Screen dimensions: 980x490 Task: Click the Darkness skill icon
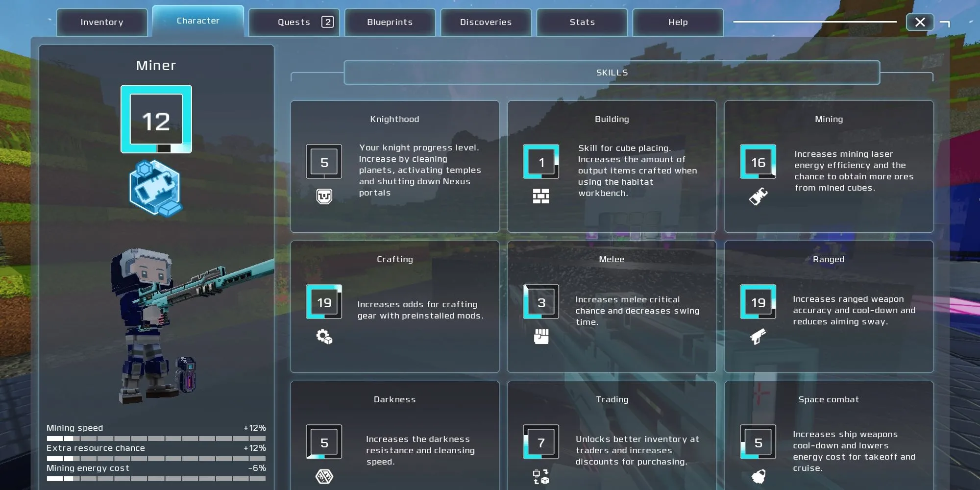pyautogui.click(x=324, y=476)
